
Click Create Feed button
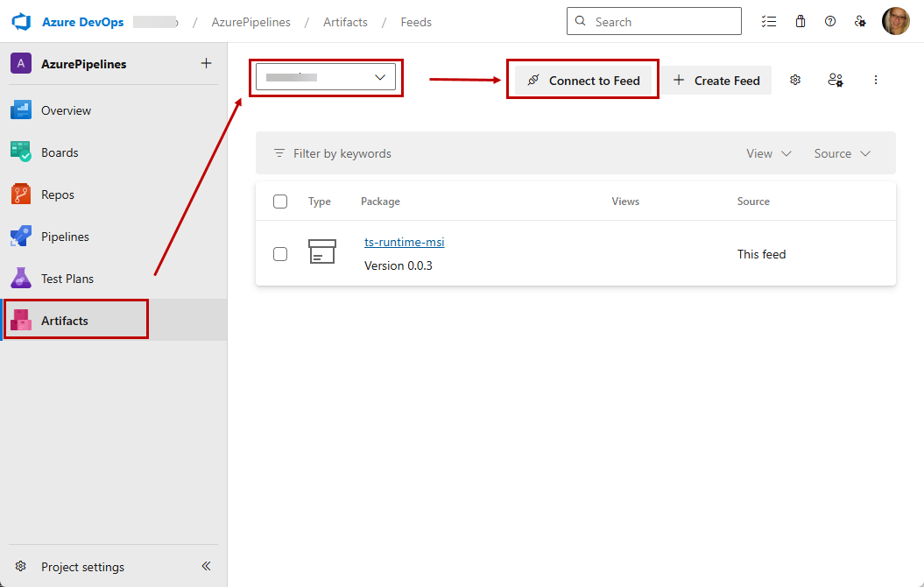pyautogui.click(x=716, y=80)
